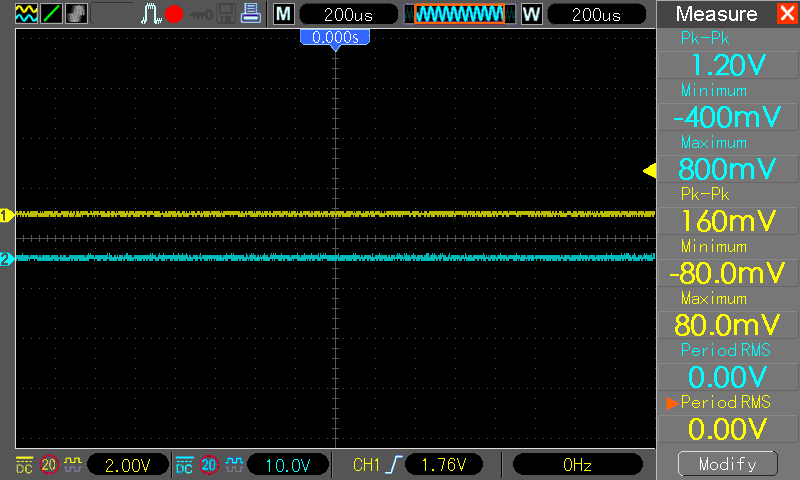Image resolution: width=800 pixels, height=480 pixels.
Task: Click the pulse waveform acquisition icon
Action: point(151,14)
